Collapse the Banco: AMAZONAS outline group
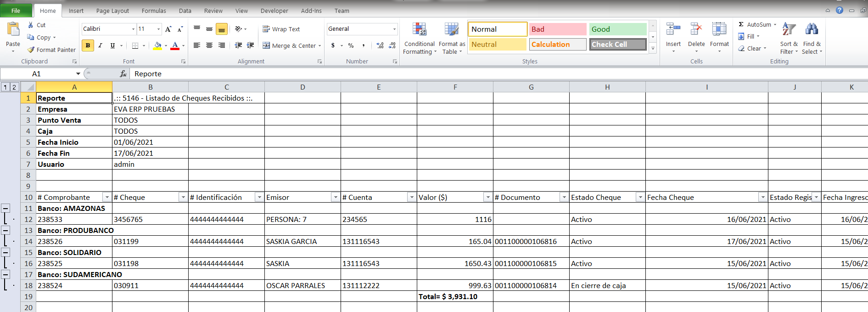The image size is (868, 312). (6, 208)
